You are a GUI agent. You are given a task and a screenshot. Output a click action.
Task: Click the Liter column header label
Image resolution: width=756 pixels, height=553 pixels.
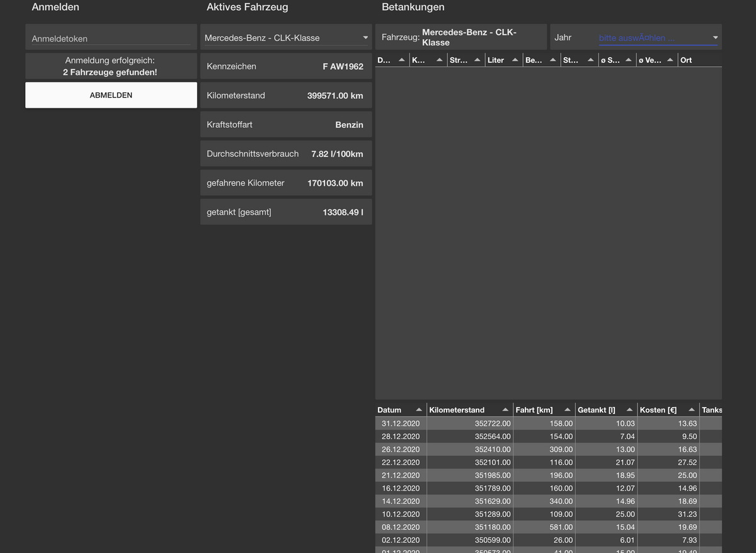(496, 60)
